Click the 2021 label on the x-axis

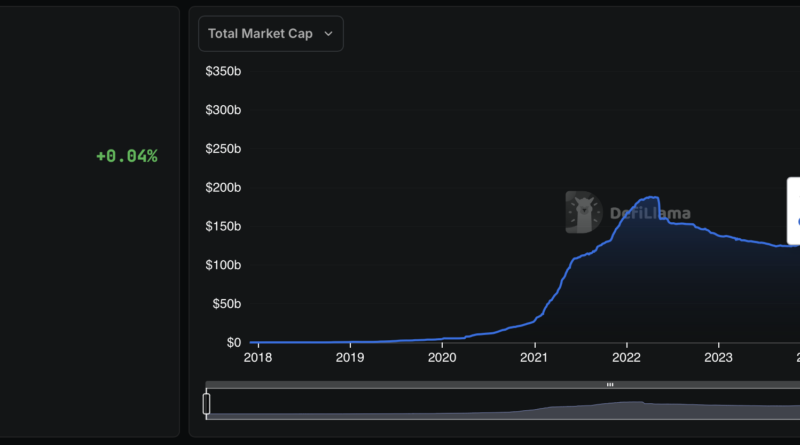[x=534, y=357]
